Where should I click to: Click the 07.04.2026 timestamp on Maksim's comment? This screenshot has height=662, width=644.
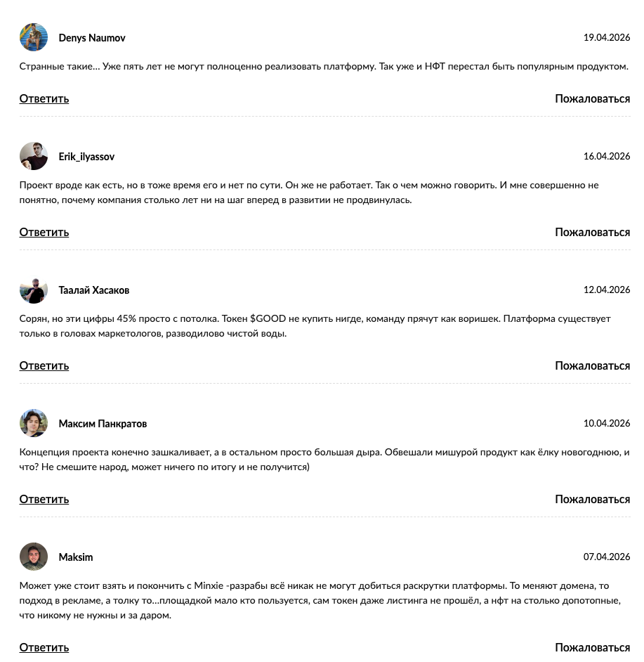[x=606, y=557]
